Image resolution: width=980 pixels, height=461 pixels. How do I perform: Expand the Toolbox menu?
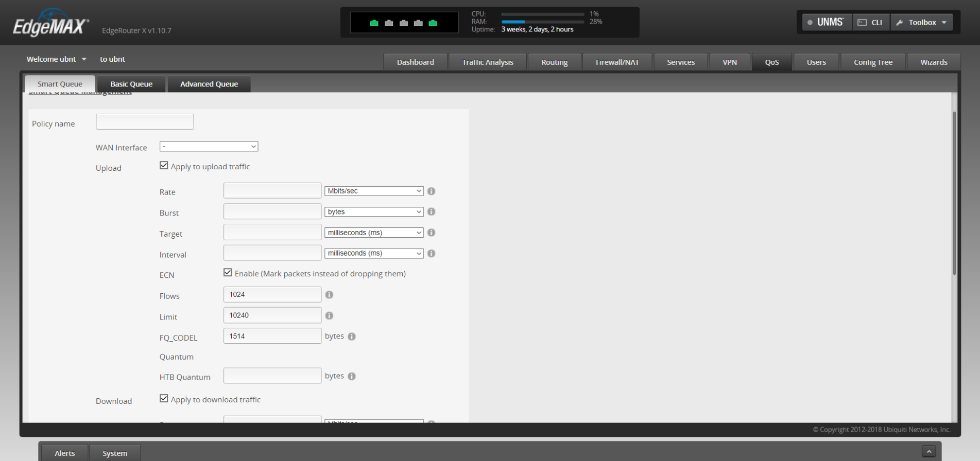(x=922, y=23)
